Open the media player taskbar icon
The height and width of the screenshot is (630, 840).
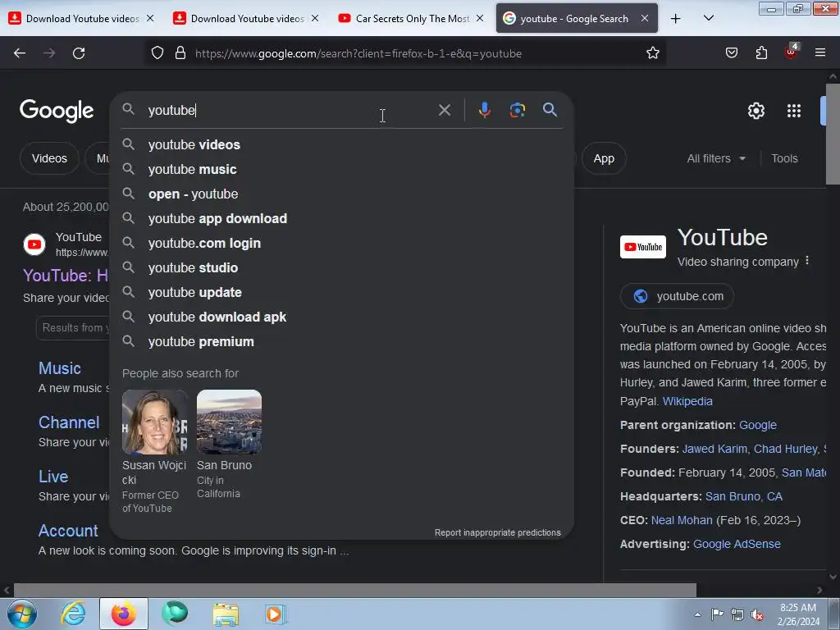275,614
